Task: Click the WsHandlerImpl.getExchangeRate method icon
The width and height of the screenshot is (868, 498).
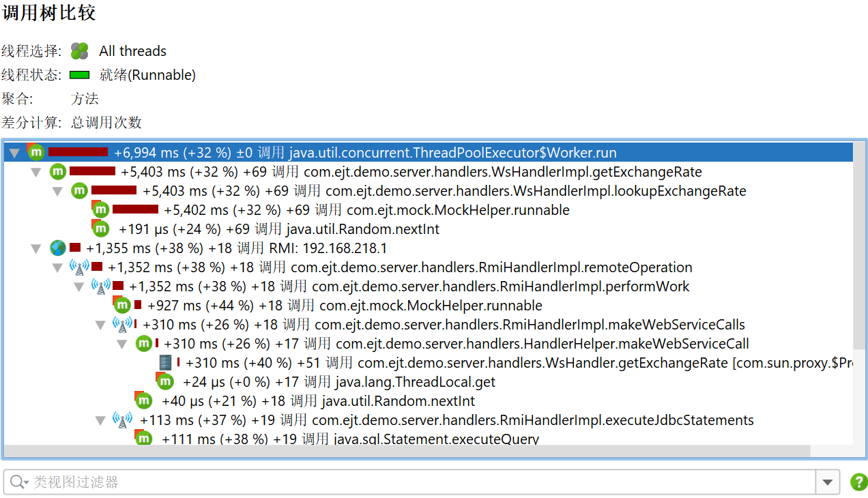Action: coord(58,171)
